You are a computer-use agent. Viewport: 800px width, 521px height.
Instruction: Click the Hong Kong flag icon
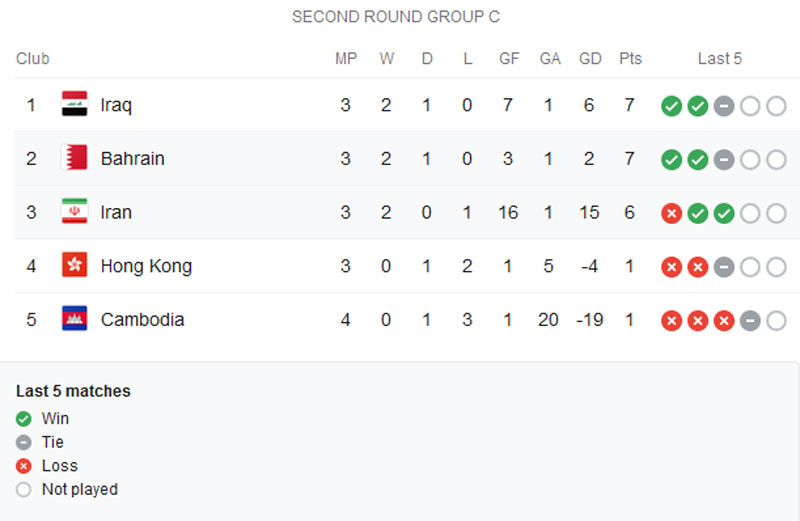(x=74, y=265)
